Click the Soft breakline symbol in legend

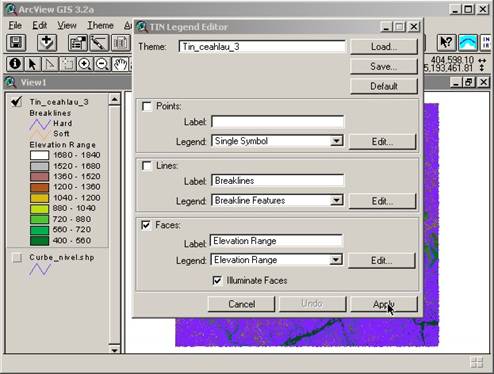[40, 134]
